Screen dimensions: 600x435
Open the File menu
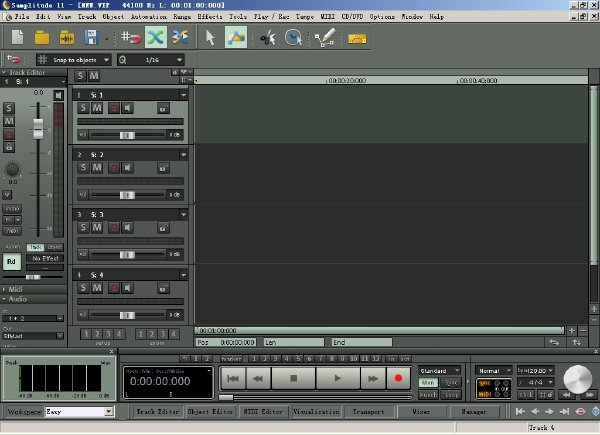[21, 16]
